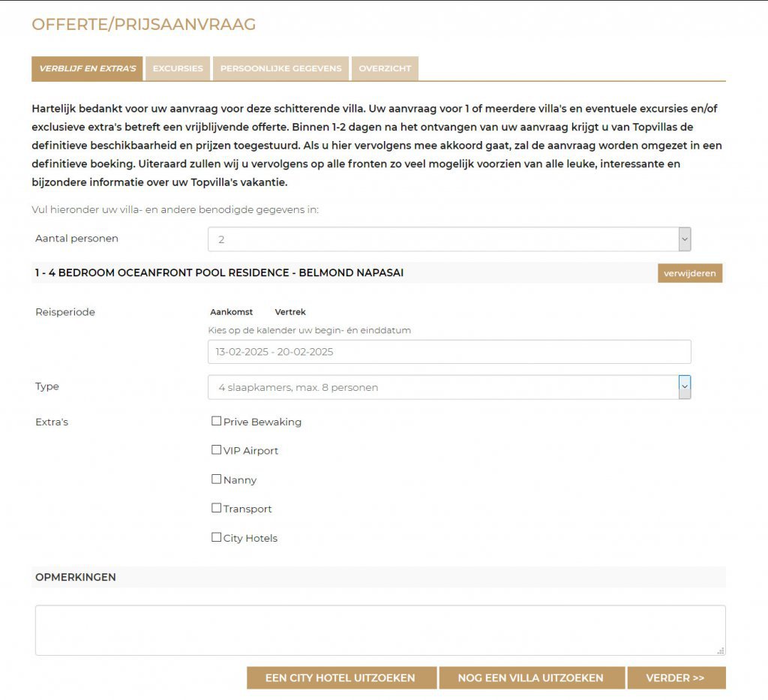This screenshot has height=700, width=768.
Task: Click the verwijderen button for the Belmond Napasai villa
Action: point(690,273)
